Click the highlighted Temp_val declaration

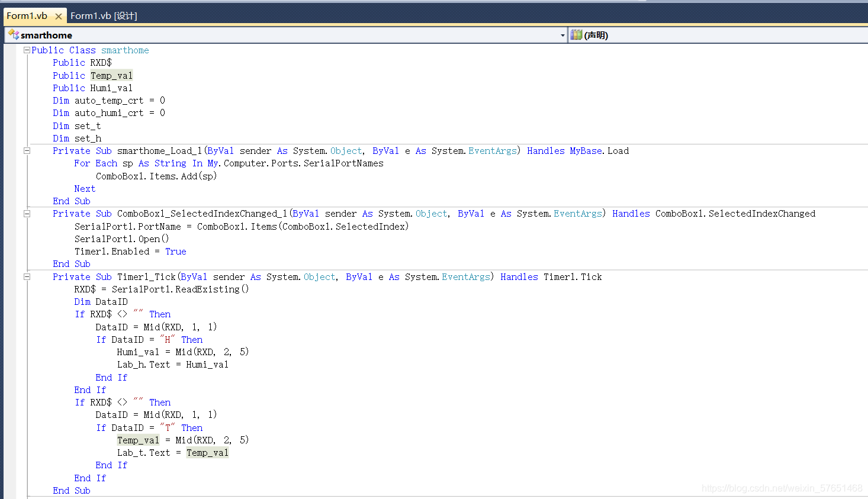coord(111,75)
